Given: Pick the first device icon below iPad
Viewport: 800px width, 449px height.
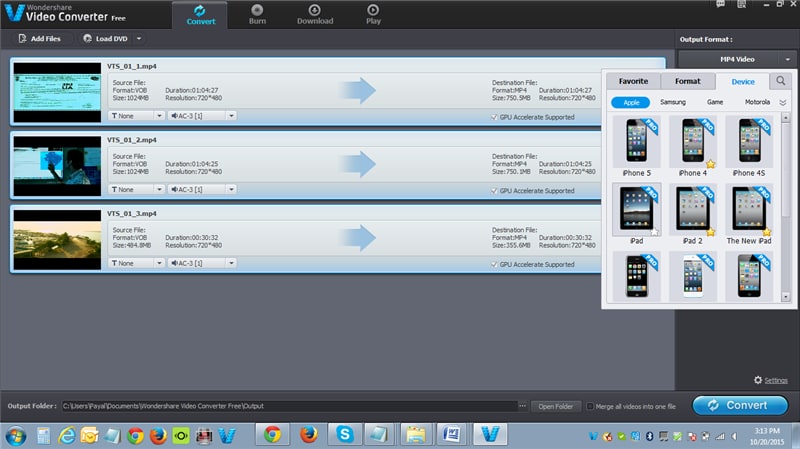Looking at the screenshot, I should [637, 277].
